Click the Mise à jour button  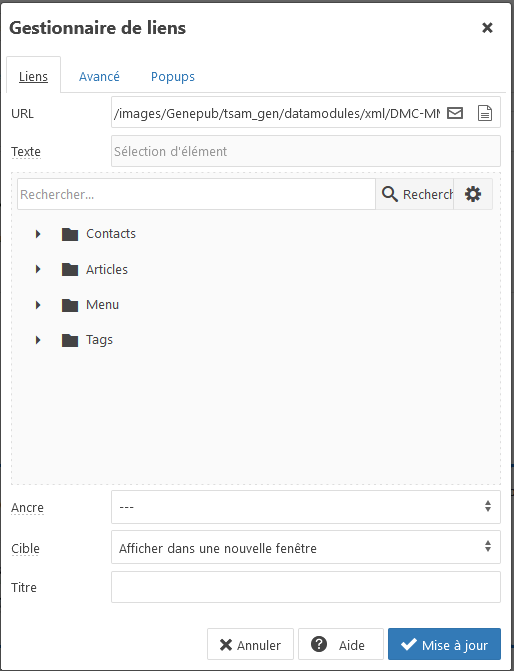coord(444,644)
